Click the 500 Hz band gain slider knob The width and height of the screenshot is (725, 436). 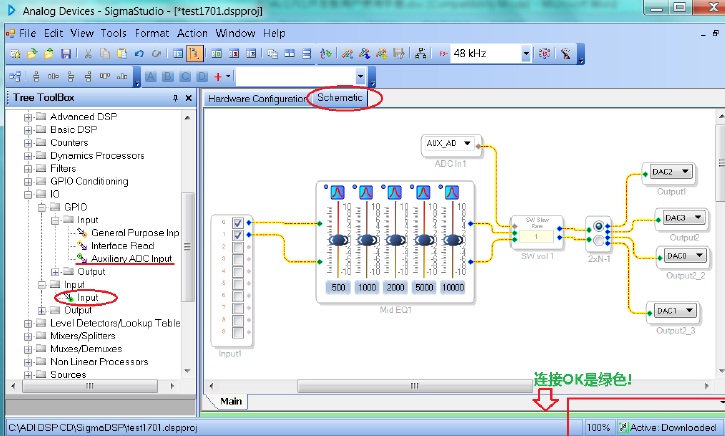tap(338, 240)
